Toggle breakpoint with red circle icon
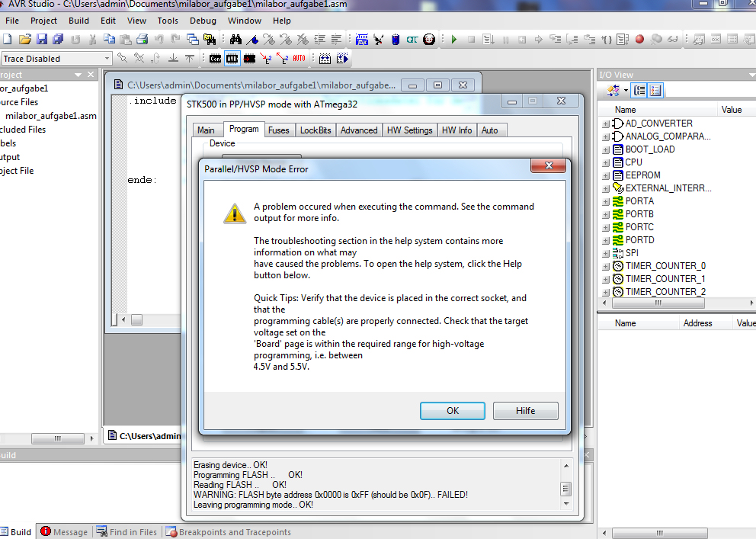This screenshot has width=756, height=539. click(x=639, y=40)
